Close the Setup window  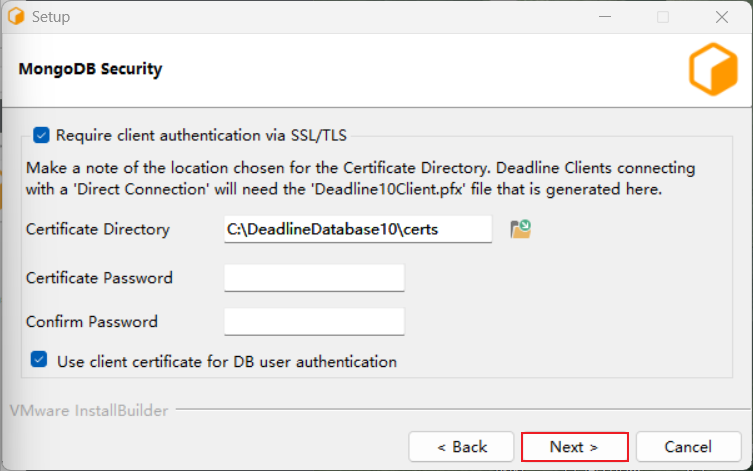722,17
